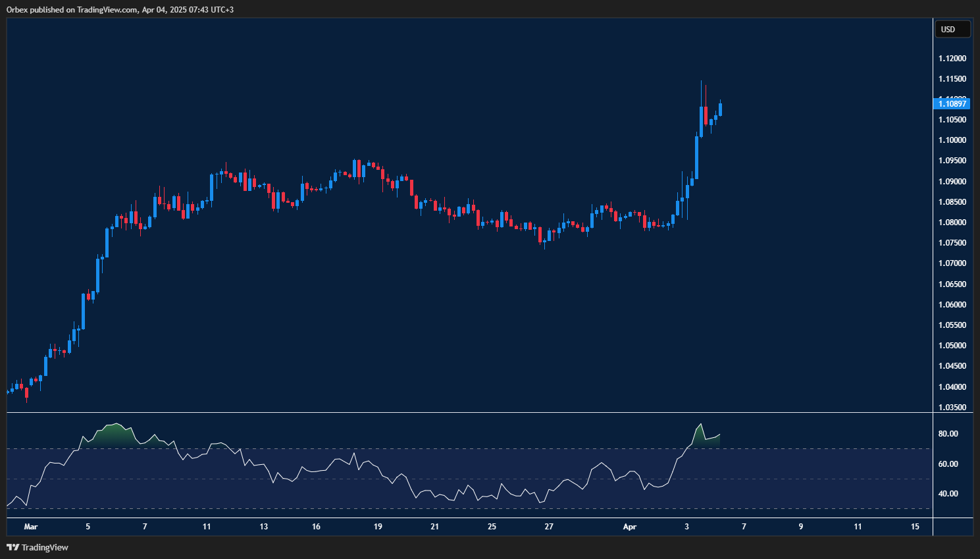This screenshot has height=559, width=980.
Task: Click the 1.07500 price scale label
Action: pos(952,243)
